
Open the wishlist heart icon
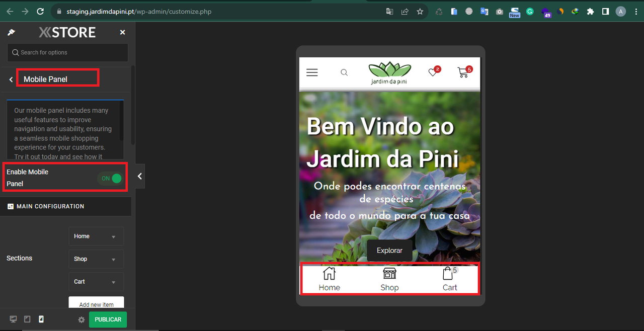click(x=433, y=72)
